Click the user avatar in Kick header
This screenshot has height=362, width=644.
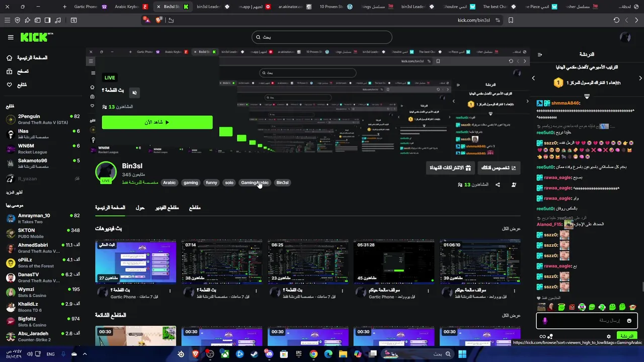625,37
